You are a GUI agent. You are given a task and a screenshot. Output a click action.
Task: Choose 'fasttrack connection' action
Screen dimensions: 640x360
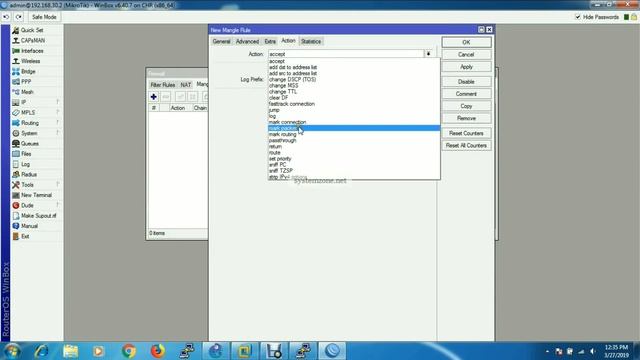(x=354, y=104)
